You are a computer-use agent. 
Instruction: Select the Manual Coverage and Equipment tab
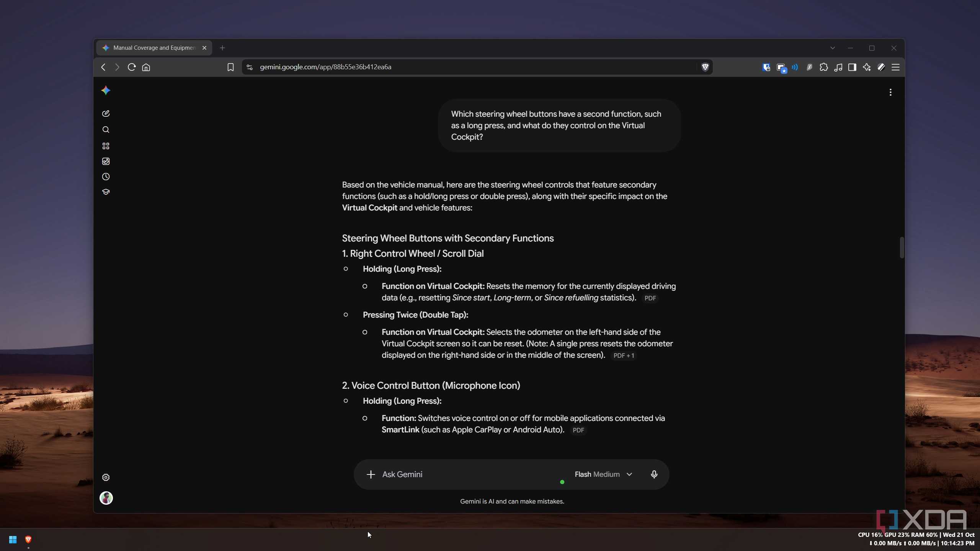[154, 48]
